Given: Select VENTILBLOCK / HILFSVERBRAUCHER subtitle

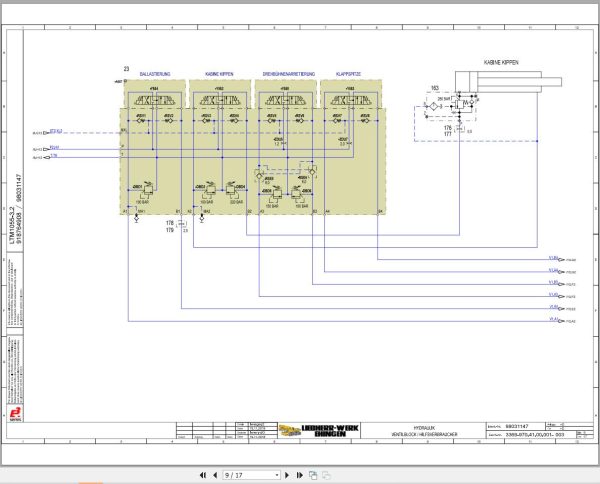Looking at the screenshot, I should click(424, 434).
